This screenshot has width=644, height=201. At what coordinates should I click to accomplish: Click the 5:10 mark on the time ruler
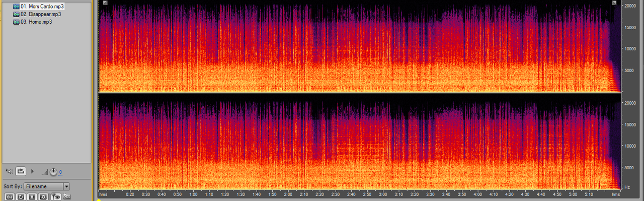(x=589, y=194)
